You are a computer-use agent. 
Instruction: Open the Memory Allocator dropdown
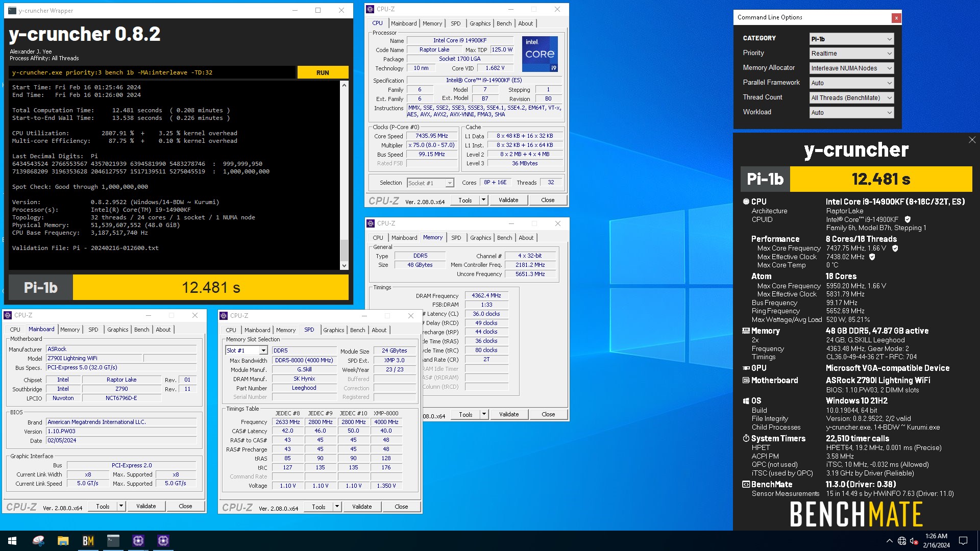[x=851, y=68]
